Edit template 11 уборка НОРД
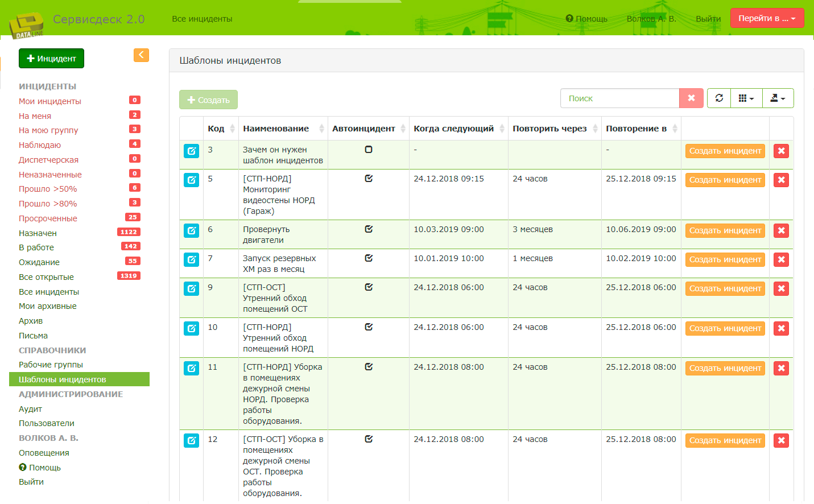This screenshot has width=814, height=504. click(191, 368)
